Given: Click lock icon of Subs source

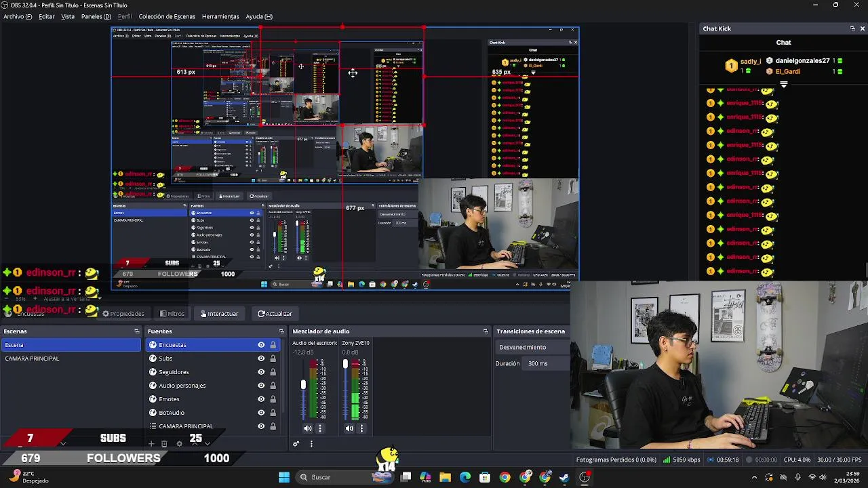Looking at the screenshot, I should pos(273,359).
